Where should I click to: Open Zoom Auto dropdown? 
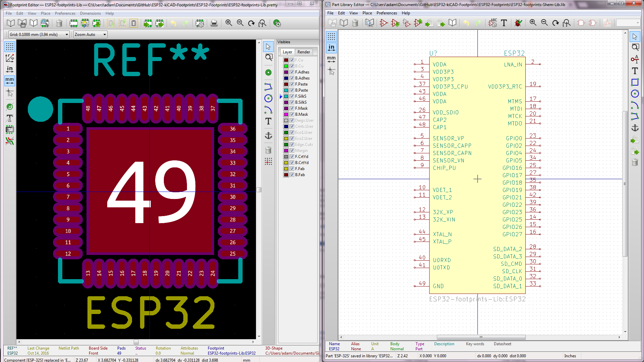pos(90,34)
